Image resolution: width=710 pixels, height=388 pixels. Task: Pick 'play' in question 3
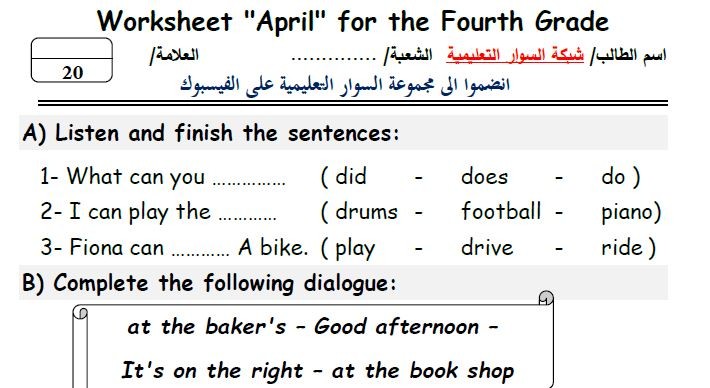tap(355, 249)
